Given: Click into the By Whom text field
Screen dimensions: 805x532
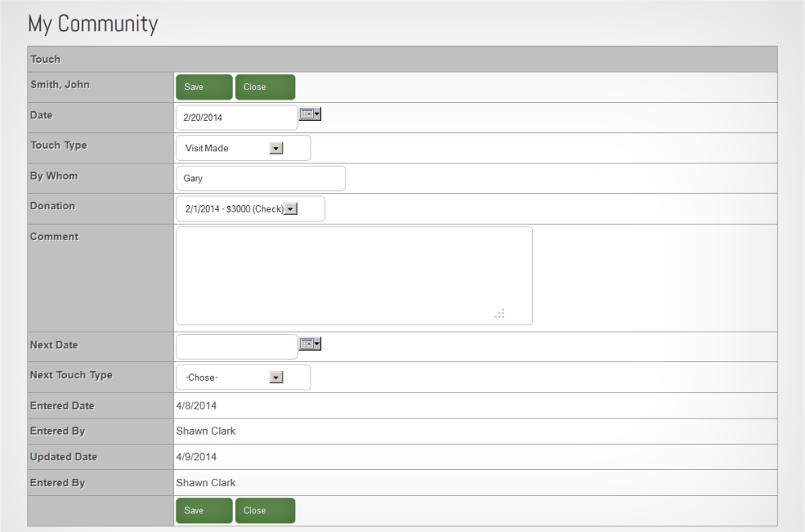Looking at the screenshot, I should click(x=260, y=179).
